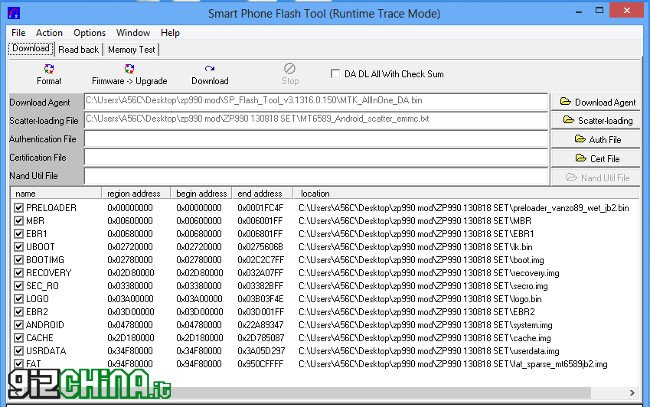Uncheck the PRELOADER partition

pyautogui.click(x=19, y=208)
